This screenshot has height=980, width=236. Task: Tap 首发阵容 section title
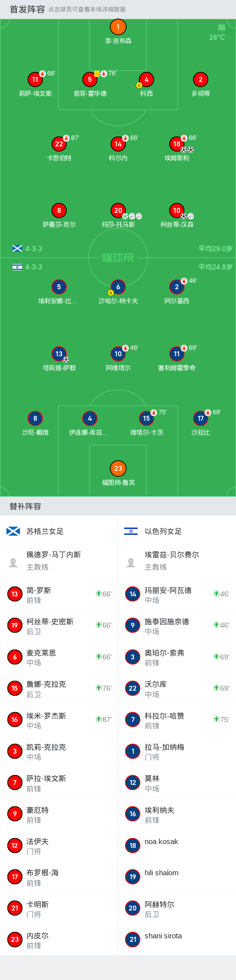pyautogui.click(x=27, y=9)
